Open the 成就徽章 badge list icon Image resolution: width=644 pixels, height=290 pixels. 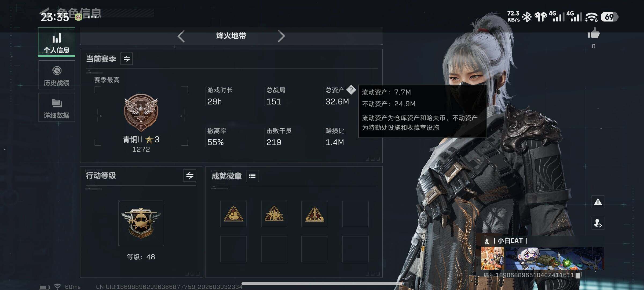(x=252, y=176)
